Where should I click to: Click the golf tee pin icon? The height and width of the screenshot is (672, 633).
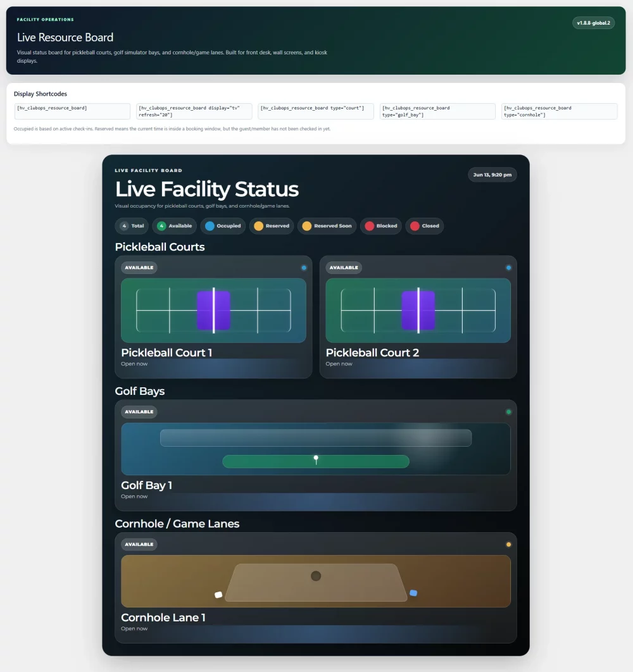[x=316, y=460]
